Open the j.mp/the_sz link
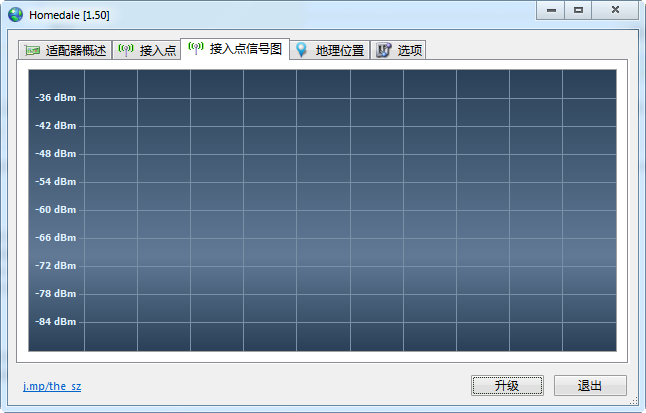 [x=52, y=386]
